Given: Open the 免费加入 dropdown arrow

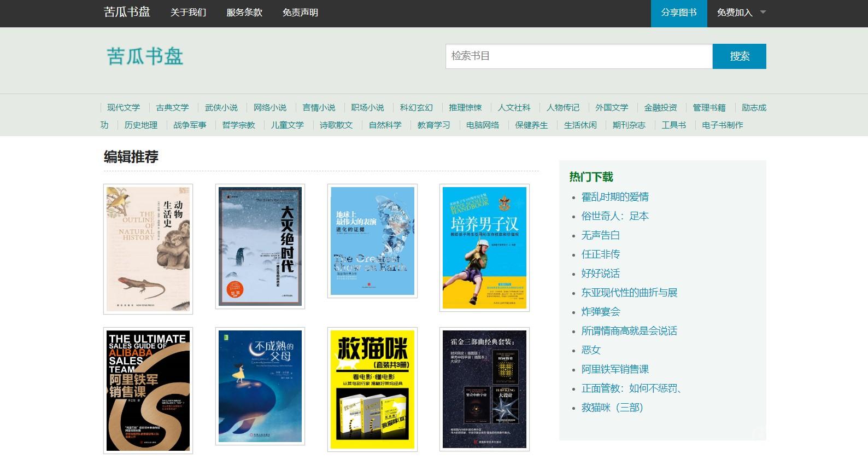Looking at the screenshot, I should [x=763, y=12].
